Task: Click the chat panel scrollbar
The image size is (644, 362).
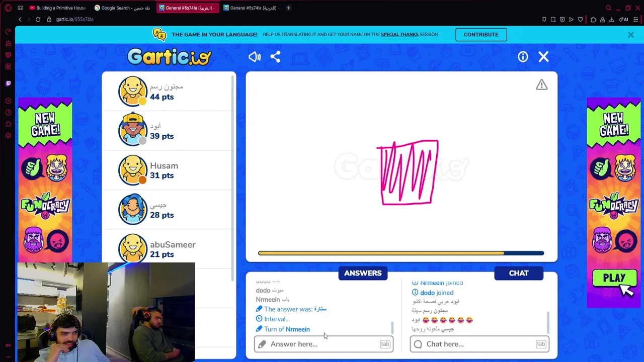Action: (548, 322)
